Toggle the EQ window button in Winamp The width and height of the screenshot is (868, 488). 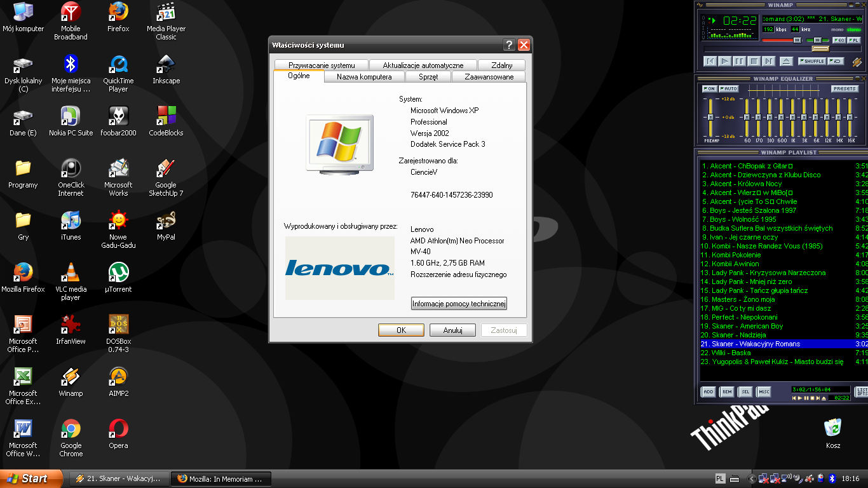pos(839,40)
